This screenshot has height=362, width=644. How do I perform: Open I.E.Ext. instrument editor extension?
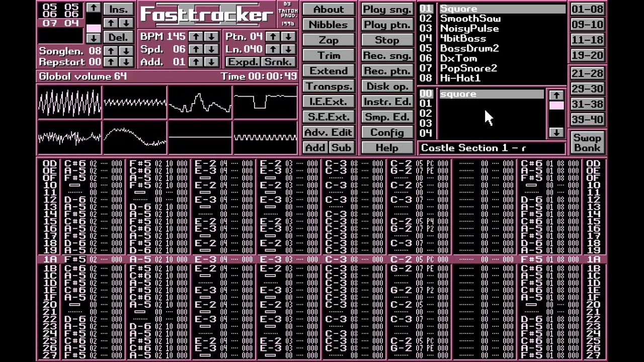tap(328, 102)
